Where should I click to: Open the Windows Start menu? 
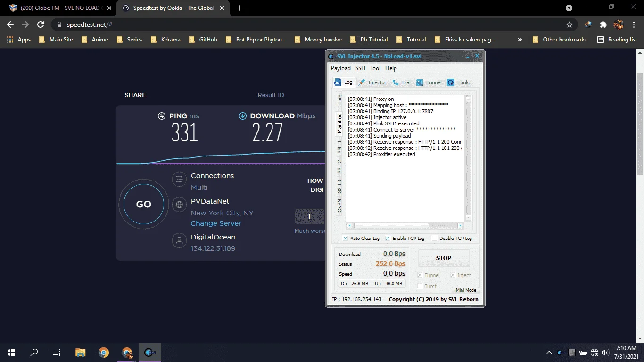click(x=11, y=352)
